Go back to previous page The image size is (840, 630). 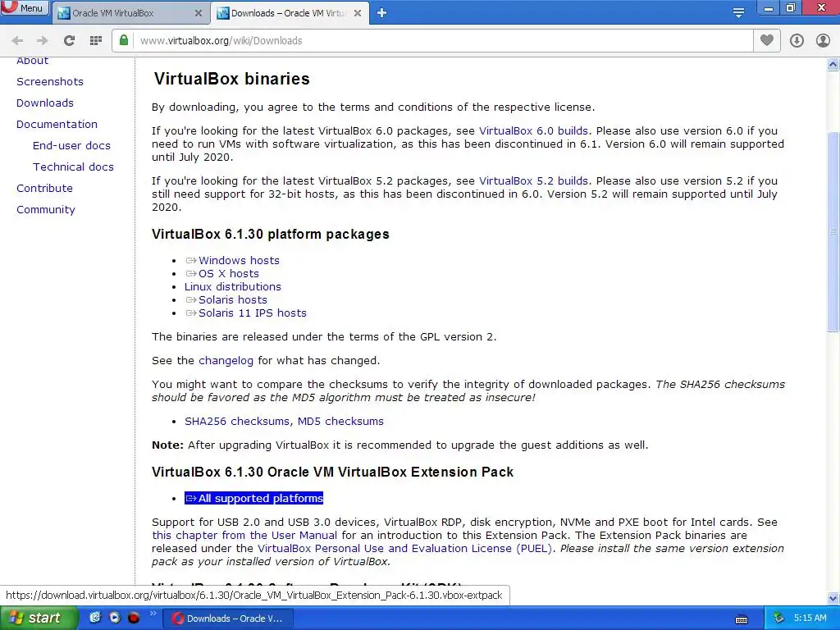tap(17, 41)
